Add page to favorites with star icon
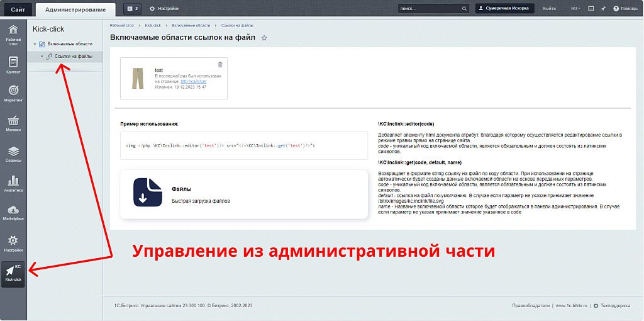This screenshot has width=644, height=321. tap(265, 38)
